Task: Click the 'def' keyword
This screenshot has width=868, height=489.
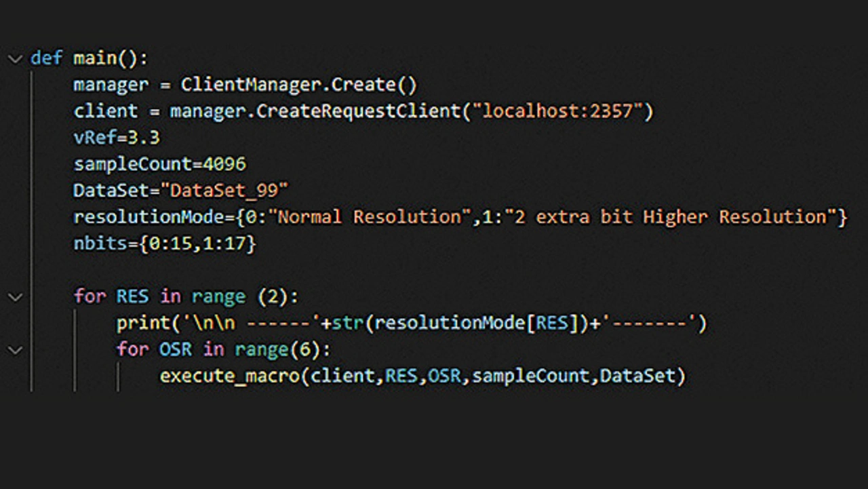Action: [46, 59]
